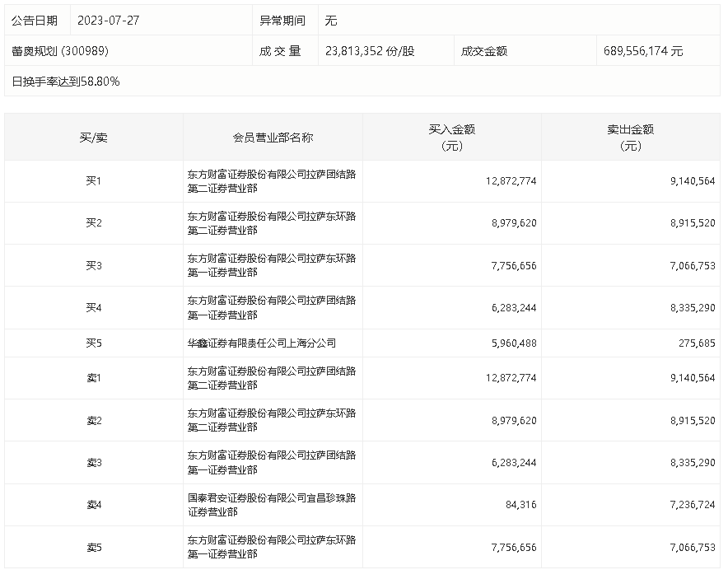This screenshot has height=579, width=728.
Task: Select the 卖出金额 column header
Action: click(x=631, y=138)
